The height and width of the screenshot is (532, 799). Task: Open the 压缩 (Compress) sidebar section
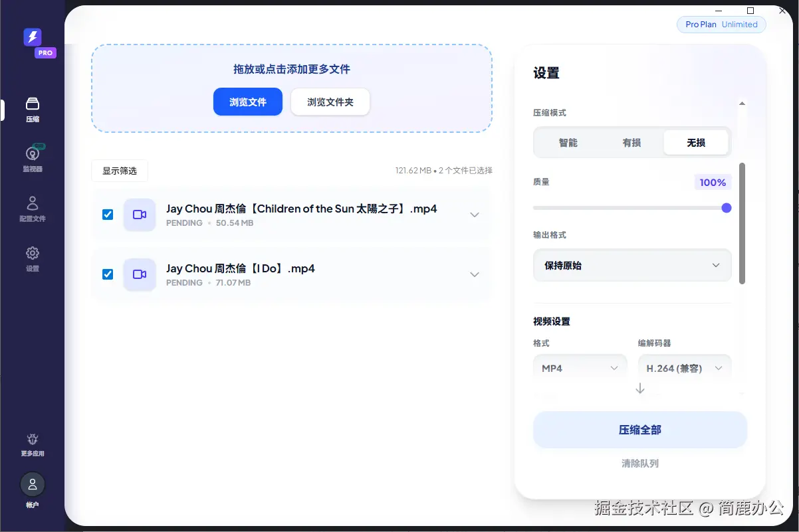33,110
